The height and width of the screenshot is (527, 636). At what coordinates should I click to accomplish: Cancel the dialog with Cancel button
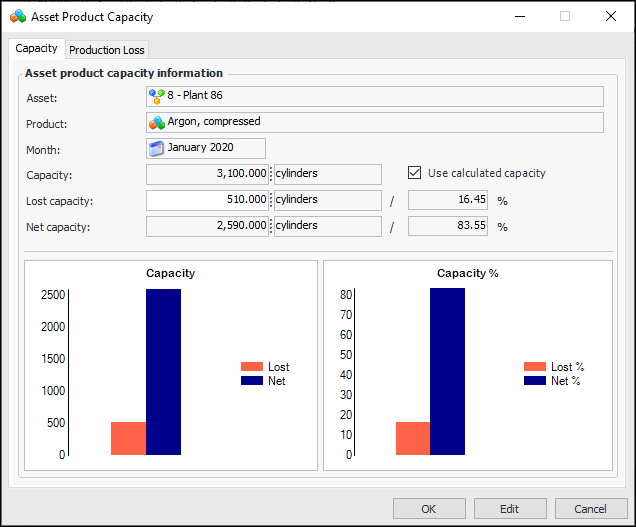(591, 509)
